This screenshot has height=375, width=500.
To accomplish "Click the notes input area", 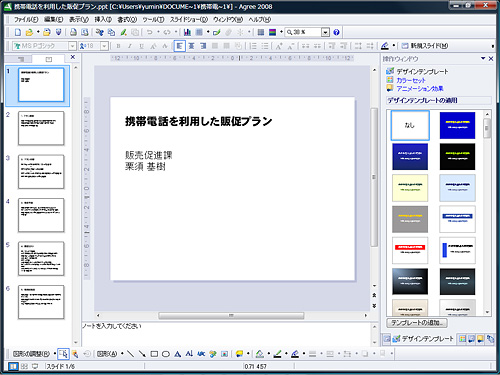I will 227,333.
